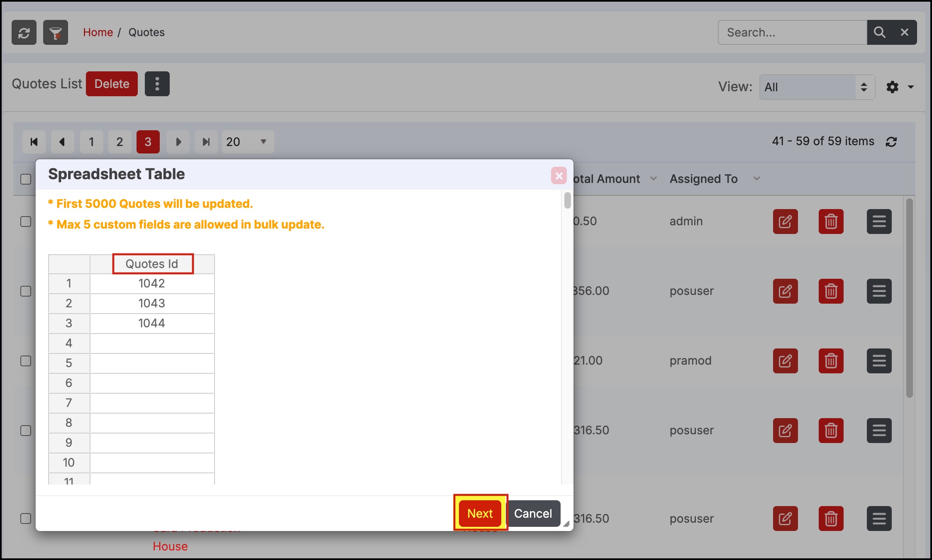Click the vertical scrollbar in the Spreadsheet dialog

[x=567, y=201]
